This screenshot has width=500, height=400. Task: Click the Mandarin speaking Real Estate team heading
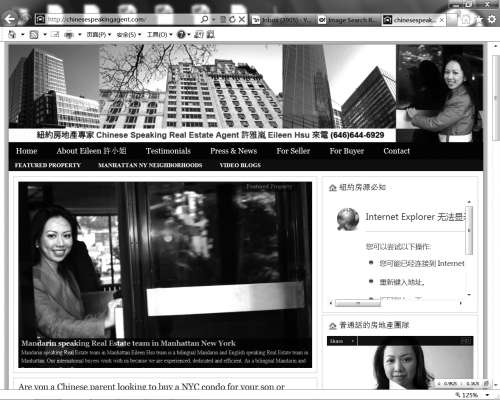(x=128, y=343)
